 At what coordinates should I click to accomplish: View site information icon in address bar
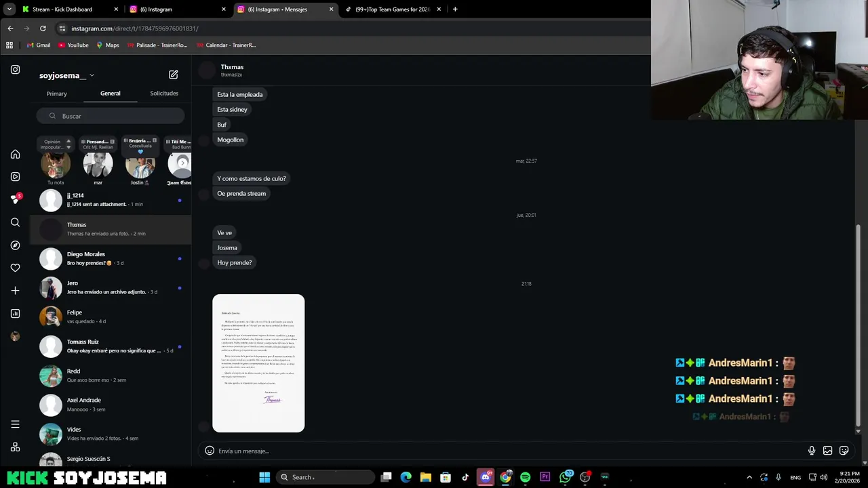tap(62, 28)
